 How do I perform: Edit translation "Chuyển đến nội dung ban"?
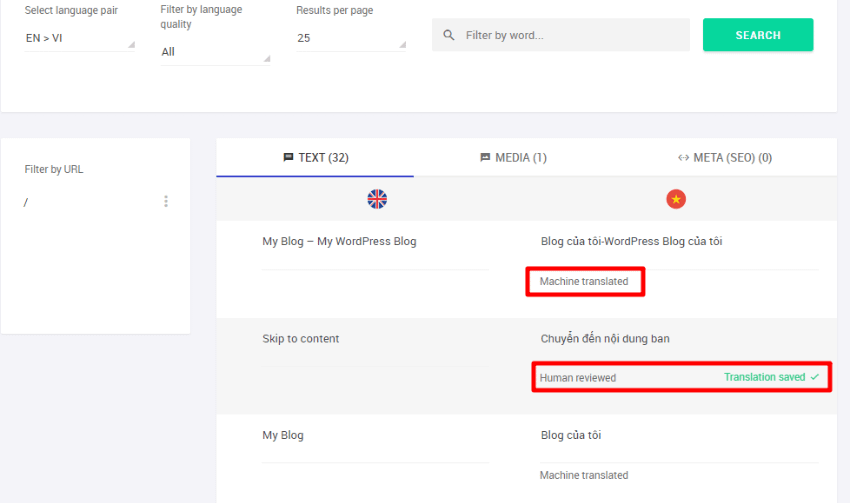605,339
